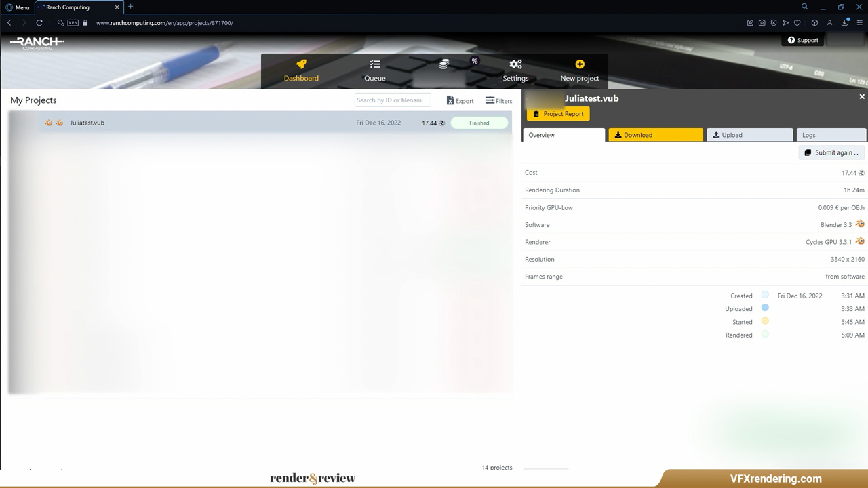Click the browser reload icon
Screen dimensions: 868x488
click(x=39, y=23)
